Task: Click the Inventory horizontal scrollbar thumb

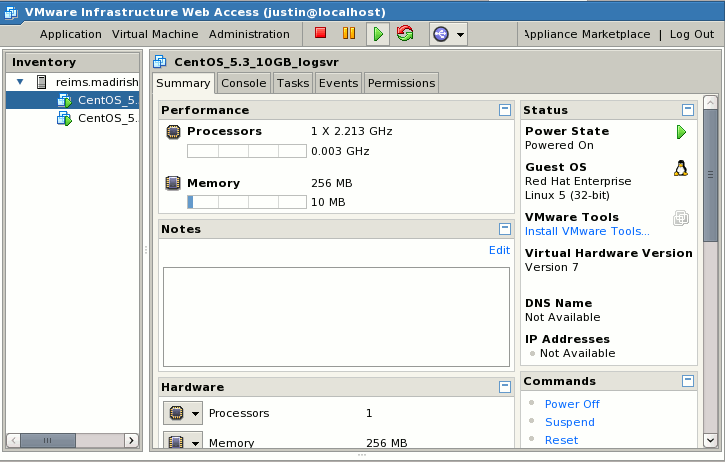Action: pyautogui.click(x=48, y=440)
